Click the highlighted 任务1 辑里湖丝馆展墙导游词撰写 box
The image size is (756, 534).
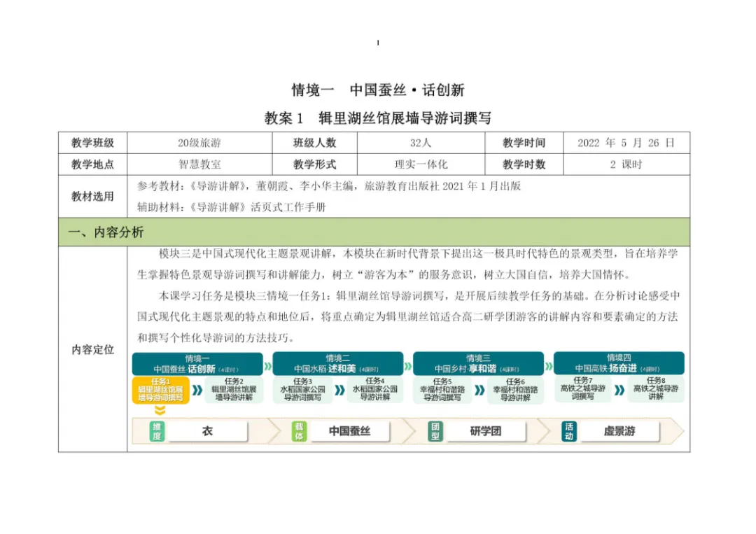(160, 390)
